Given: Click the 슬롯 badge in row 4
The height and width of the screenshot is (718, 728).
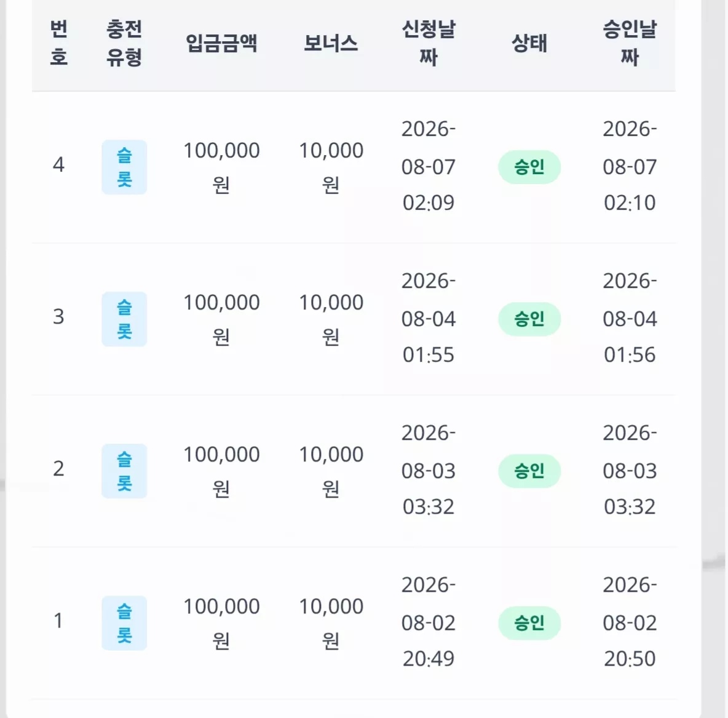Looking at the screenshot, I should tap(124, 167).
